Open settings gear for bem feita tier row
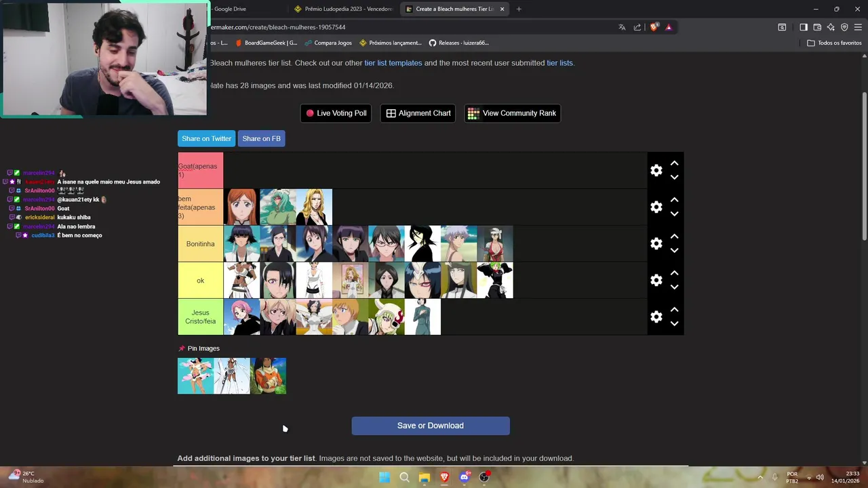This screenshot has width=868, height=488. (x=656, y=207)
